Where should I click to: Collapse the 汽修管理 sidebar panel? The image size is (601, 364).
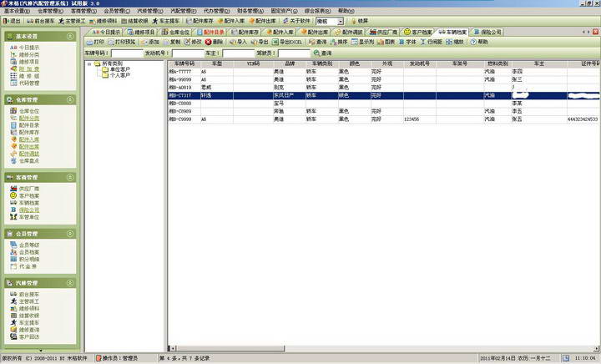(70, 283)
